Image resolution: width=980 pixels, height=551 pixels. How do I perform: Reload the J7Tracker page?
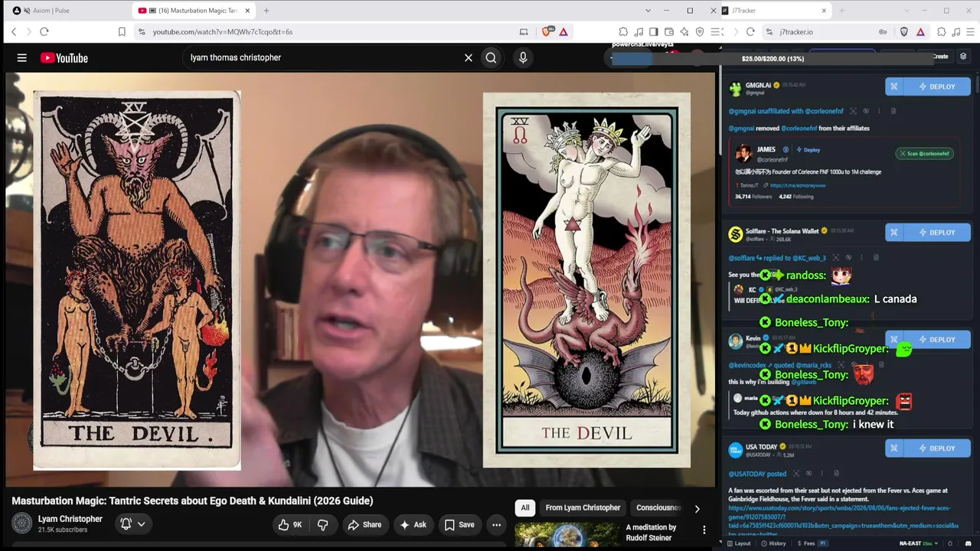tap(750, 31)
